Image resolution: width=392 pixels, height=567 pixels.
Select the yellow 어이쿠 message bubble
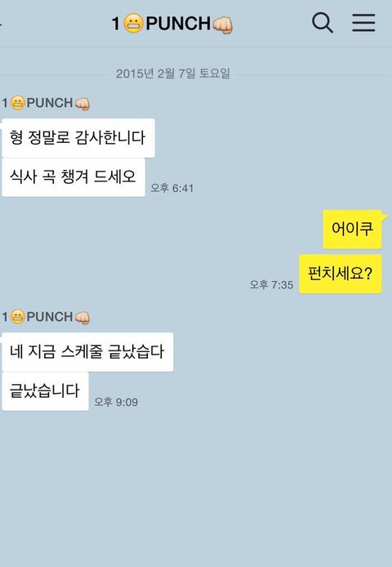(x=352, y=230)
